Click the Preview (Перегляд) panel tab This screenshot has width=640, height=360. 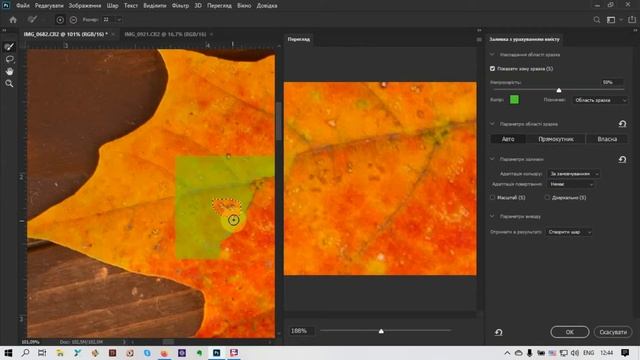pos(299,39)
